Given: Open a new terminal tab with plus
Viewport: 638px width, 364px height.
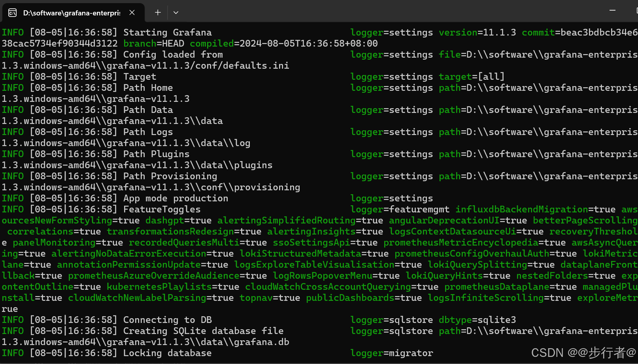Looking at the screenshot, I should (x=158, y=13).
